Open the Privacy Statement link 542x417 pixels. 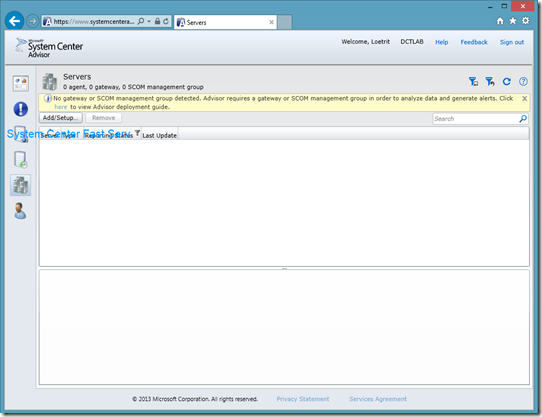pos(303,399)
